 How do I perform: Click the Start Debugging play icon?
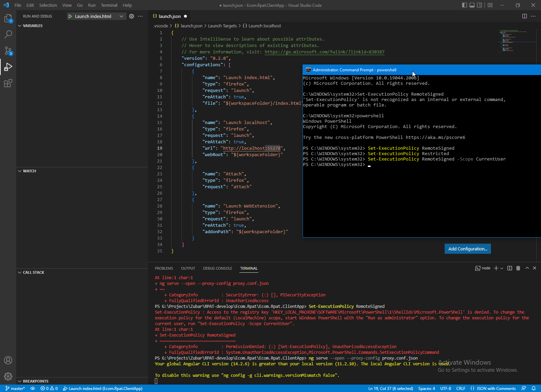pos(70,16)
